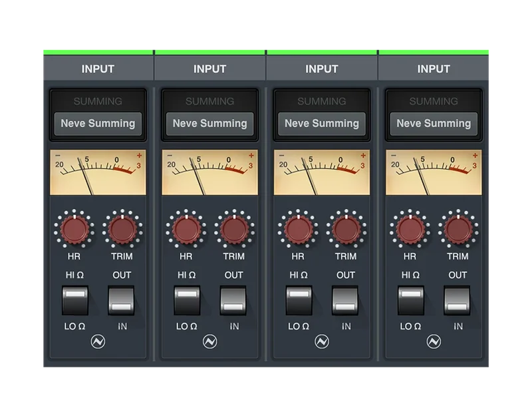Select the fourth INPUT header tab
Screen dimensions: 532x418
click(434, 69)
